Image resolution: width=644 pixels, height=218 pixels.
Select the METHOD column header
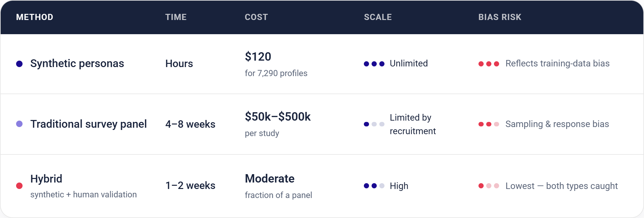click(x=35, y=17)
